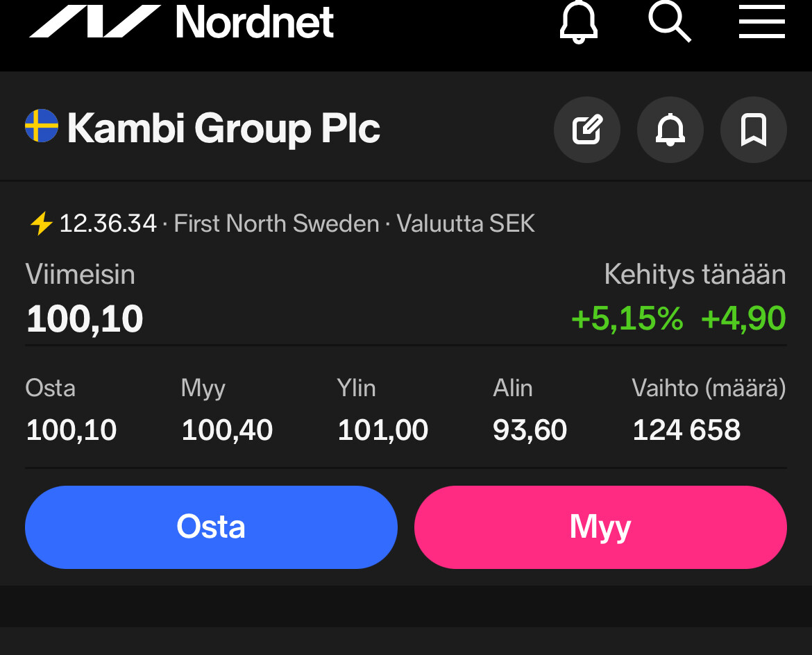Click the Swedish flag icon
The height and width of the screenshot is (655, 812).
42,126
